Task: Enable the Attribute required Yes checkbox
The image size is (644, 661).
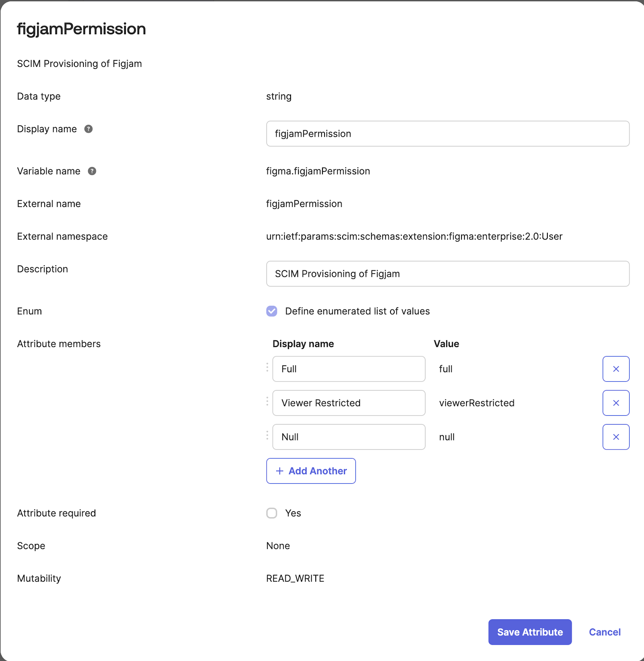Action: pyautogui.click(x=272, y=513)
